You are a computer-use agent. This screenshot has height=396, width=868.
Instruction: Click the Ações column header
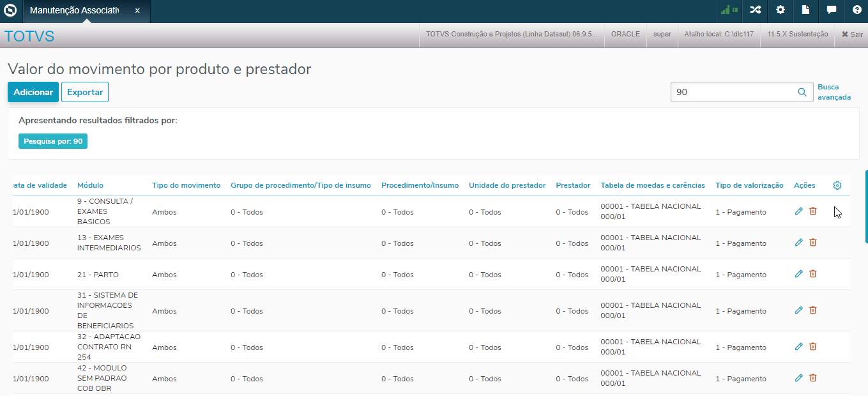coord(805,185)
